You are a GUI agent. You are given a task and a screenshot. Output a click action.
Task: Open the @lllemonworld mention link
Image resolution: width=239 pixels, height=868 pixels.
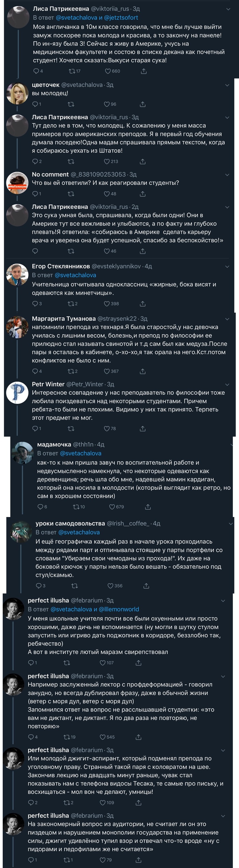[x=119, y=609]
